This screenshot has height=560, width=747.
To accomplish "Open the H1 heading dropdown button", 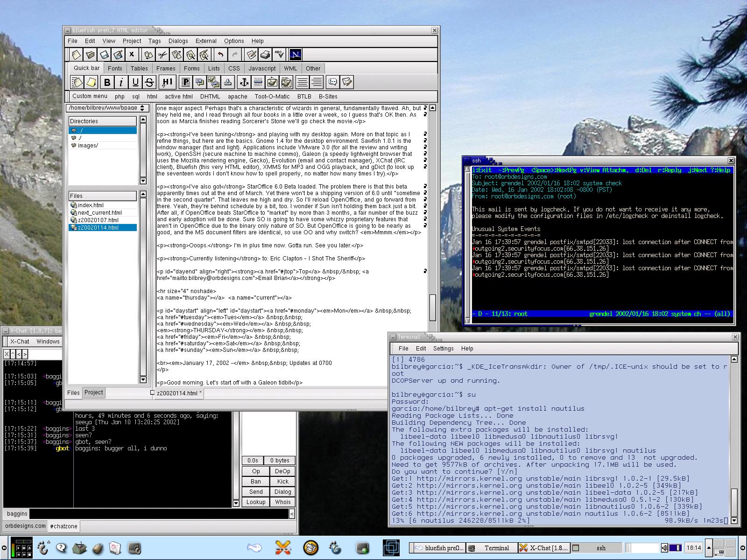I will (x=167, y=83).
